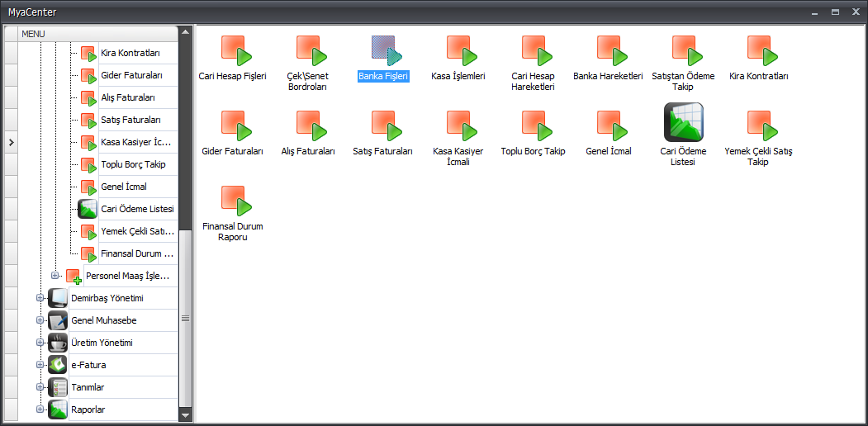Click Cari Ödeme Listesi icon in menu tree
The height and width of the screenshot is (426, 868).
88,209
